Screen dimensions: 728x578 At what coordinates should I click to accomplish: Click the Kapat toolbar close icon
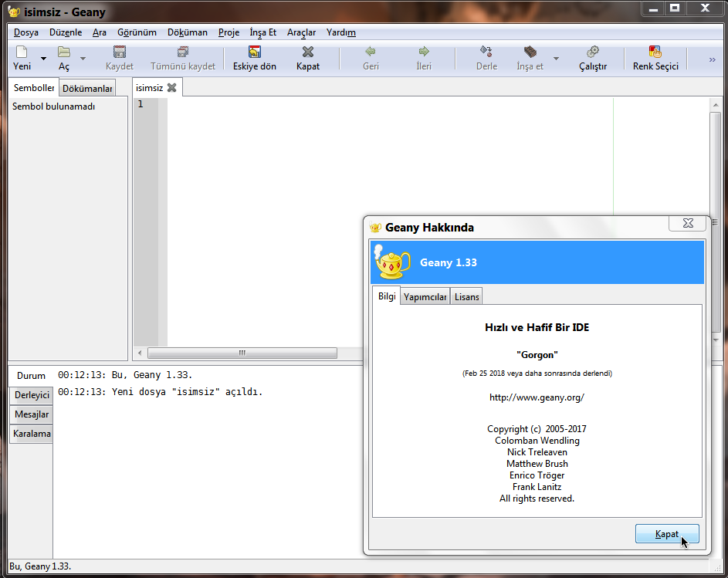[x=308, y=52]
